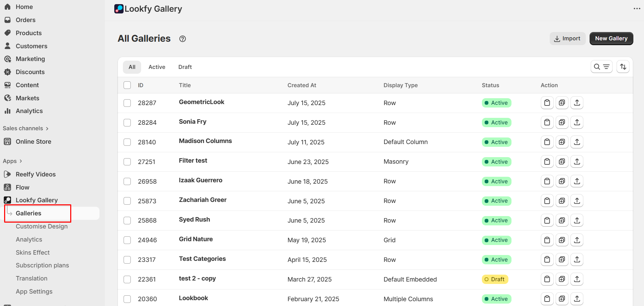Image resolution: width=644 pixels, height=306 pixels.
Task: Open the three-dot more menu
Action: click(x=637, y=9)
